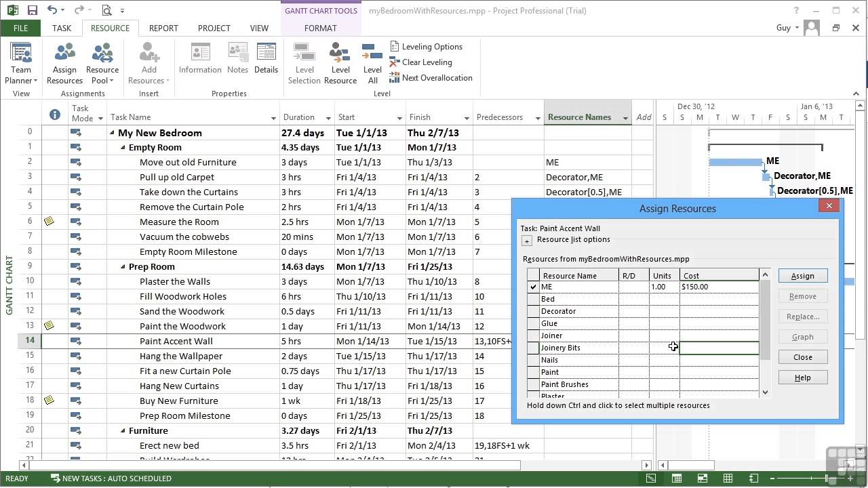868x488 pixels.
Task: Open the Resource Names column dropdown
Action: point(625,118)
